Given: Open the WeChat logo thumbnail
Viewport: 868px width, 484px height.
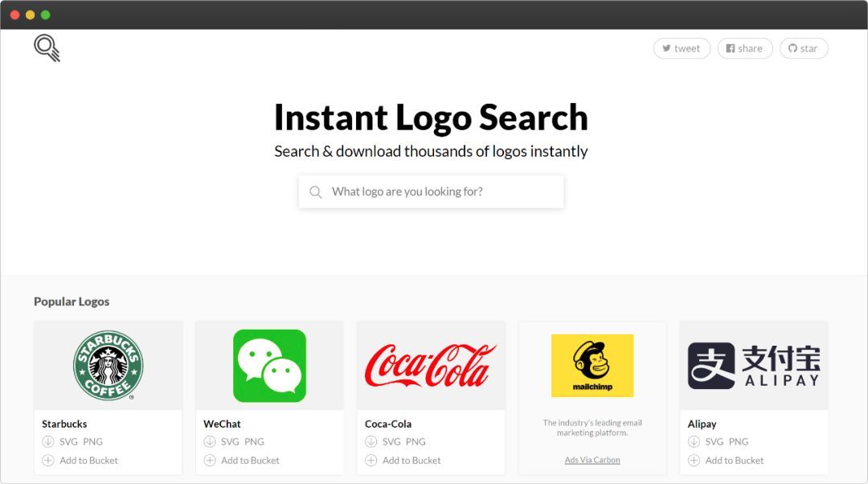Looking at the screenshot, I should [269, 366].
